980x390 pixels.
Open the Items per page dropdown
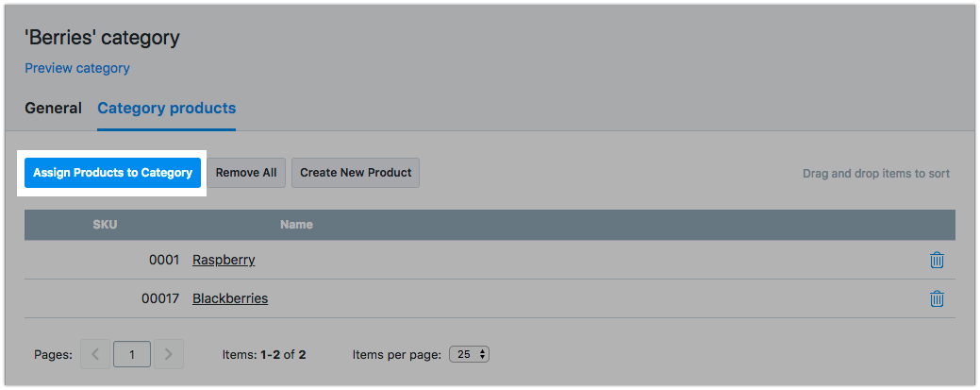click(470, 355)
